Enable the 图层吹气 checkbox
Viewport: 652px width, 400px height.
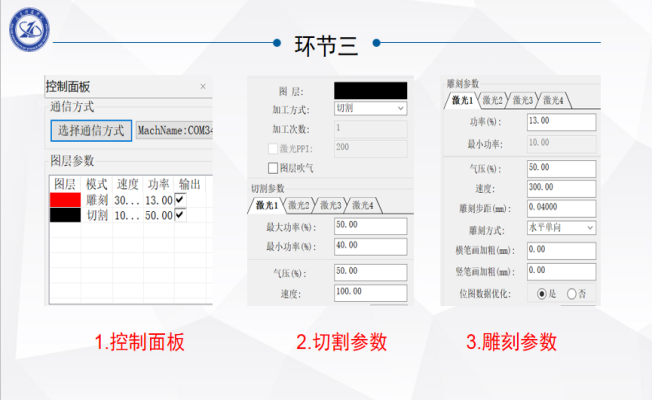tap(272, 168)
